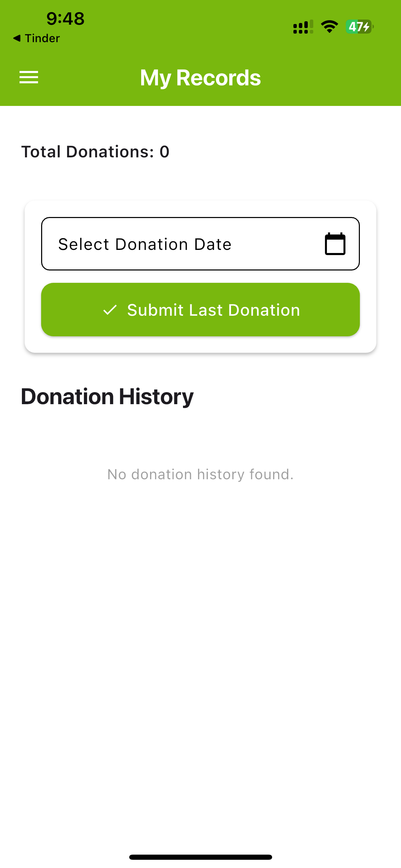
Task: Tap the 'No donation history found' message
Action: pyautogui.click(x=200, y=474)
